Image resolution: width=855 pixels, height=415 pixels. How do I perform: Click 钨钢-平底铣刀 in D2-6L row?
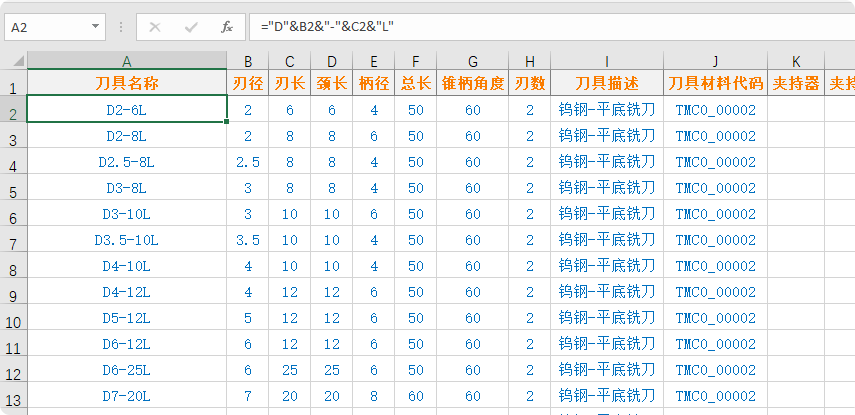click(x=607, y=109)
